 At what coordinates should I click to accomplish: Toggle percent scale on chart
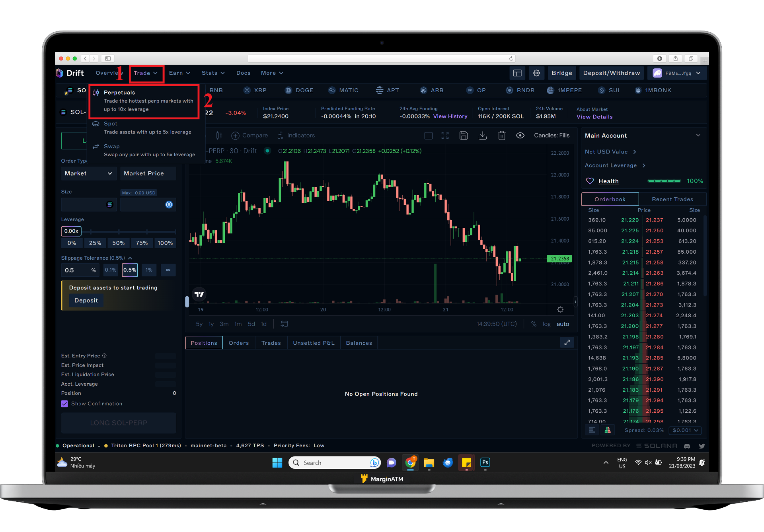tap(534, 324)
